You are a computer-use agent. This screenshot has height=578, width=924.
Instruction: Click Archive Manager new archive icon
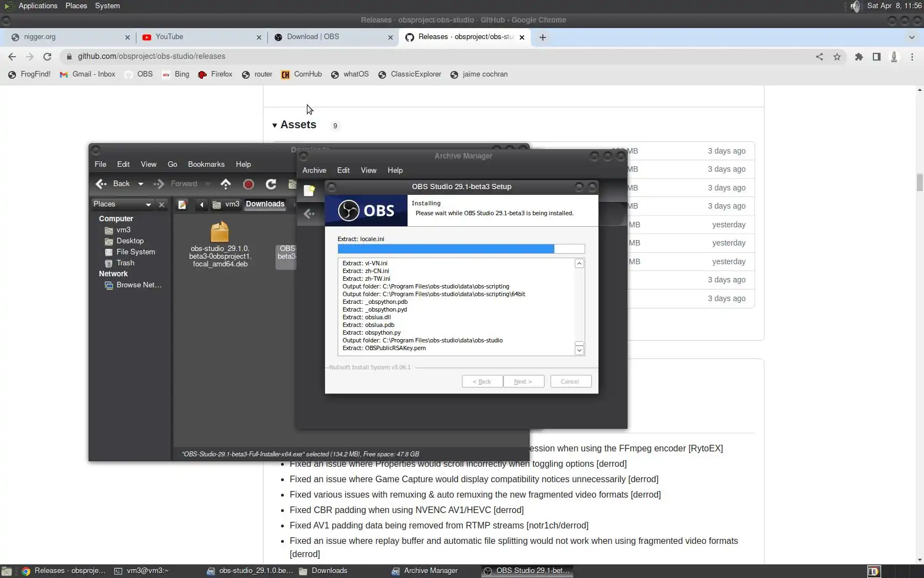(309, 190)
